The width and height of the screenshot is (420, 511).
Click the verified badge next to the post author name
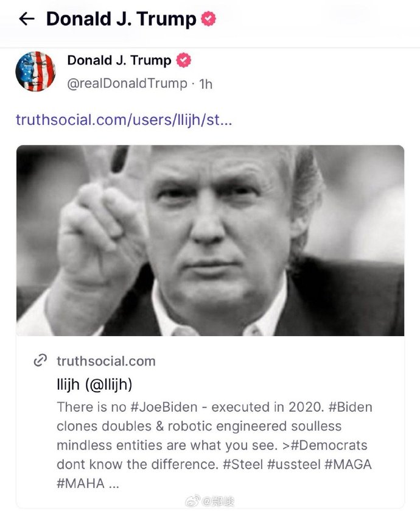click(x=184, y=61)
